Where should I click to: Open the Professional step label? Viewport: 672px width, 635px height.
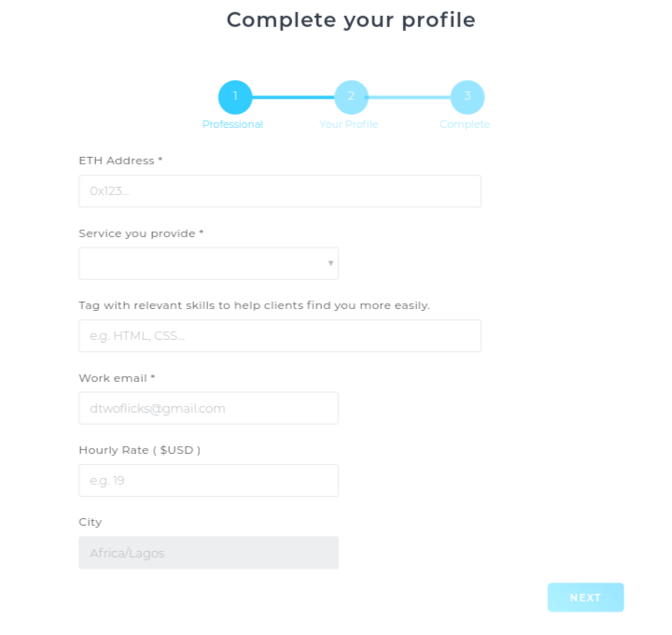coord(232,124)
